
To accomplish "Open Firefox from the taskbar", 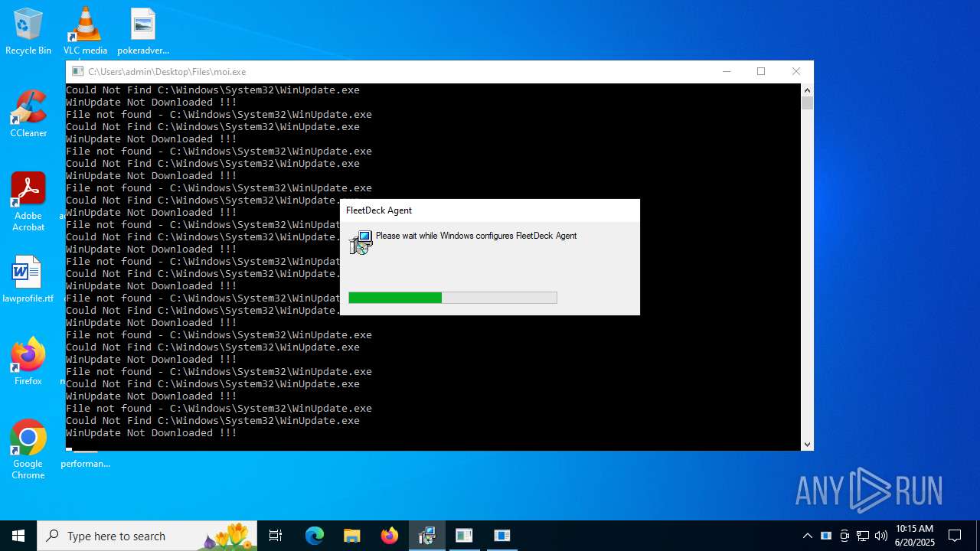I will pyautogui.click(x=390, y=536).
